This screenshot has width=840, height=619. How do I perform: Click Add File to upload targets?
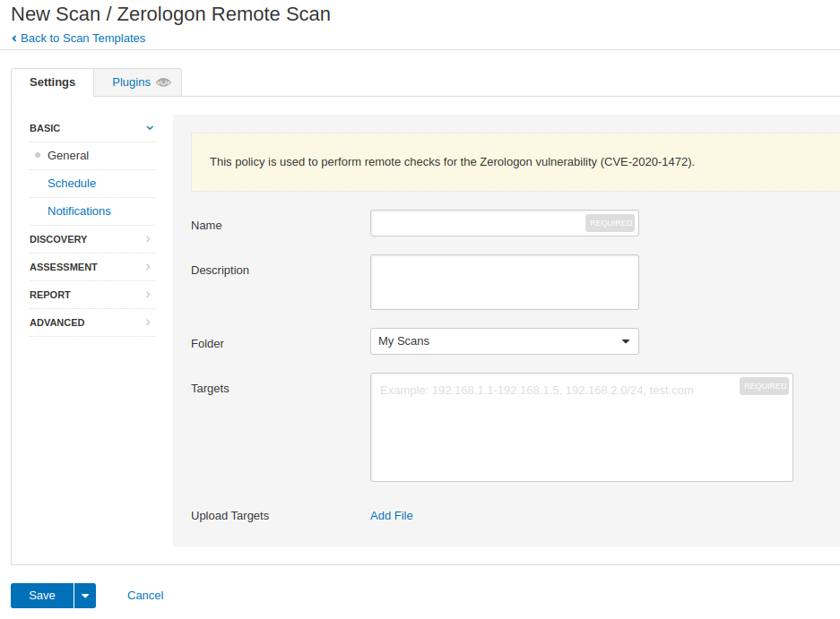point(392,516)
